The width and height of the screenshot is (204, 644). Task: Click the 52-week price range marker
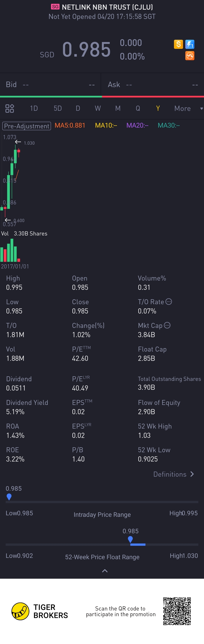click(x=130, y=539)
